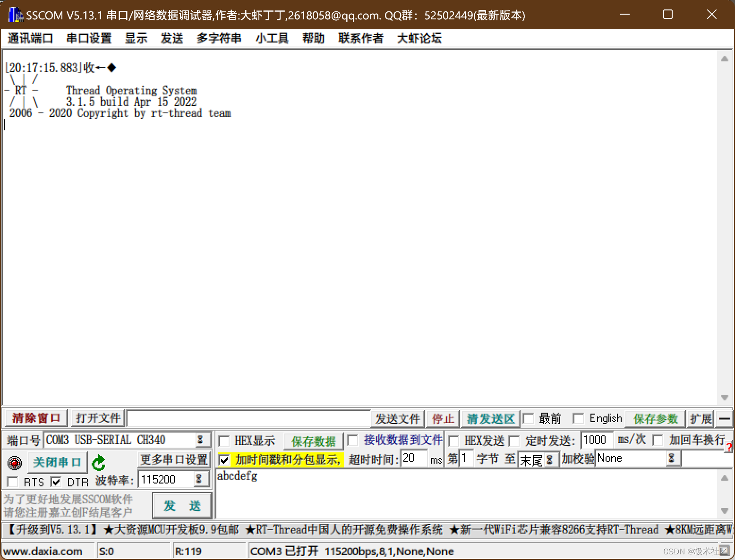Uncheck 加时间戳和分包显示 checkbox
735x560 pixels.
[224, 459]
